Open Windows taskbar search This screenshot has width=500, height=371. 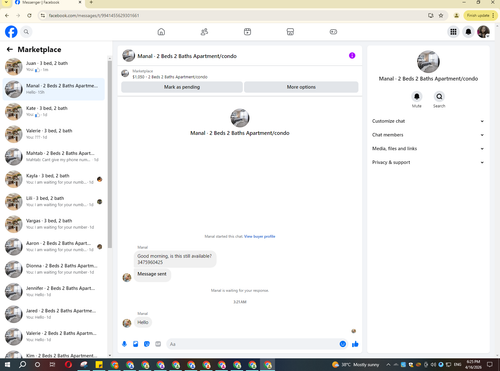pos(22,365)
